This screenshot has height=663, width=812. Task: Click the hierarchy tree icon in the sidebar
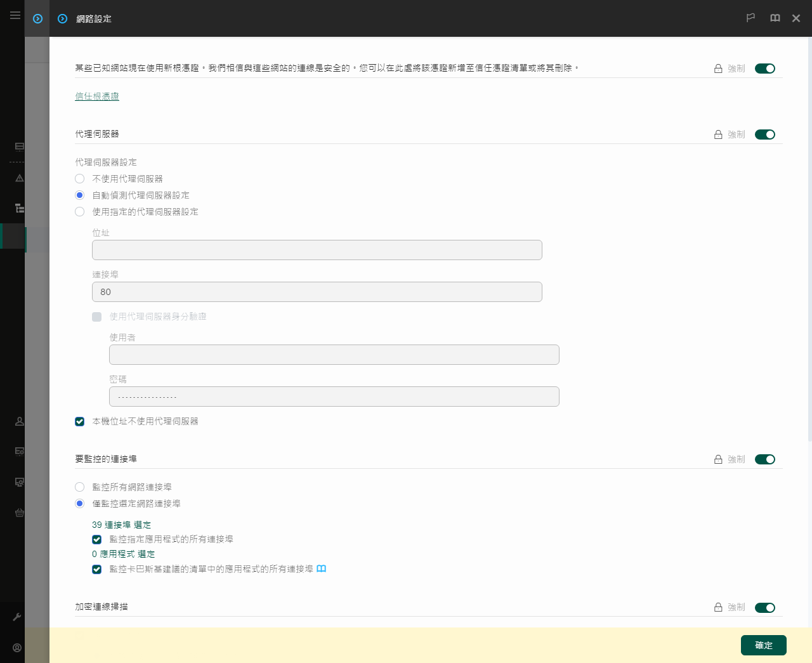pos(18,207)
